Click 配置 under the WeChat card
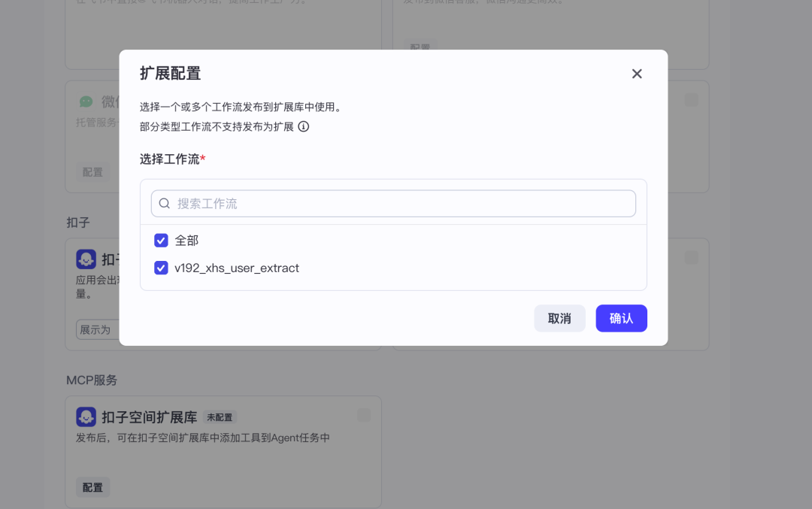This screenshot has height=509, width=812. [x=92, y=172]
